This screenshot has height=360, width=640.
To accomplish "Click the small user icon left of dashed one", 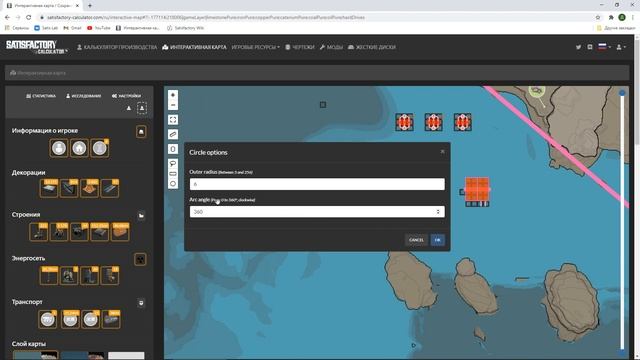I will coord(129,108).
